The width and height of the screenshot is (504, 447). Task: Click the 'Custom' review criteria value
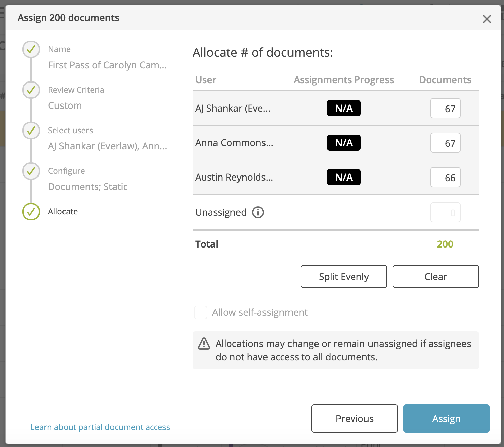coord(65,105)
